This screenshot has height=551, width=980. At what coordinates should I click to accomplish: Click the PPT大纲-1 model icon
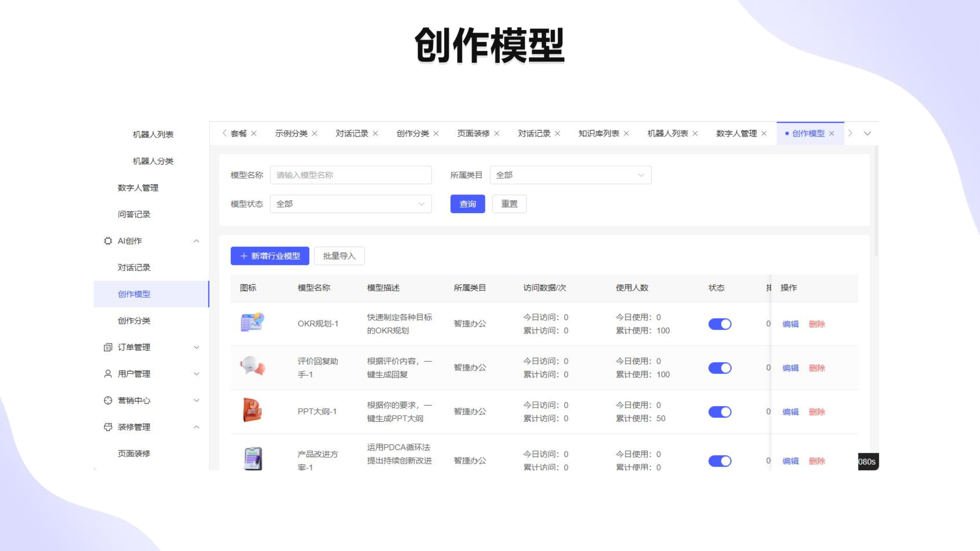click(x=252, y=410)
